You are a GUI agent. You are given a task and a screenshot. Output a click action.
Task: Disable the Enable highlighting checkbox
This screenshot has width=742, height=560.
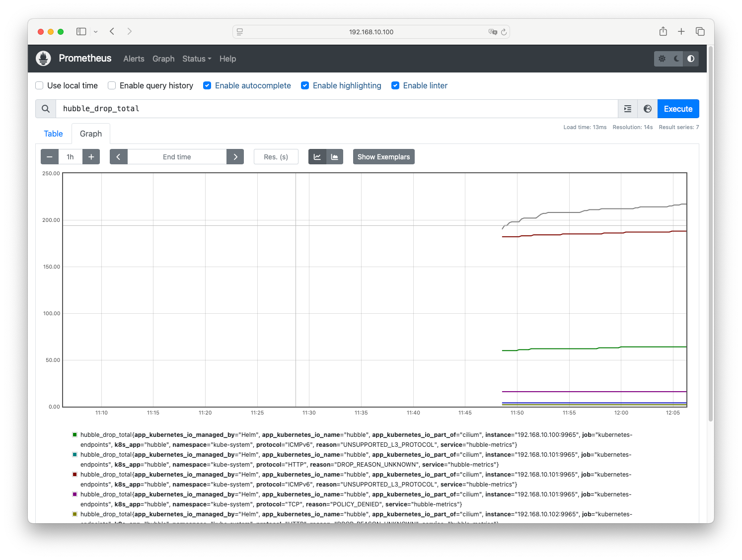pos(305,85)
